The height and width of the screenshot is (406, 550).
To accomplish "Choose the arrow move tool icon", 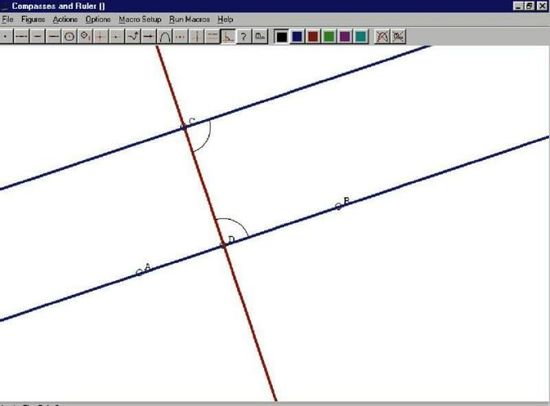I will tap(149, 36).
